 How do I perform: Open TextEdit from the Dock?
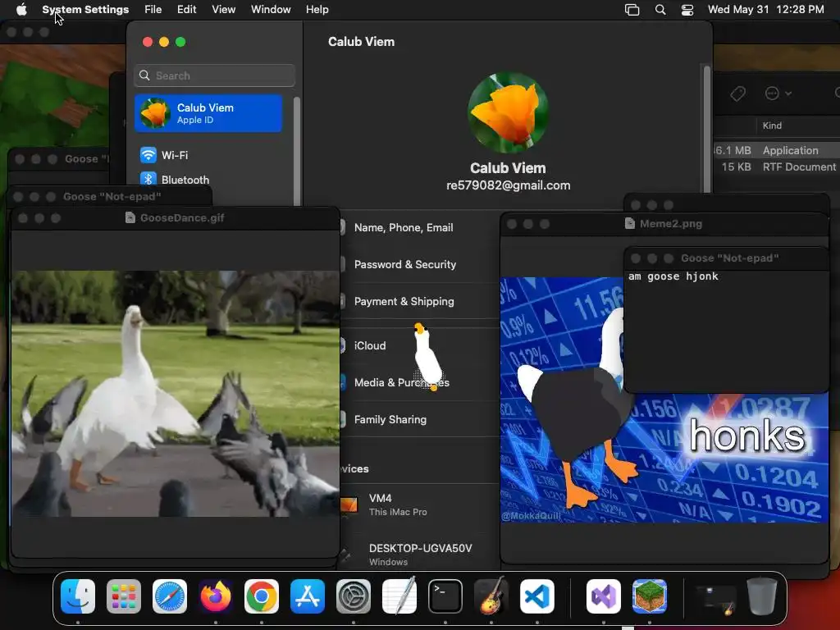pyautogui.click(x=399, y=596)
